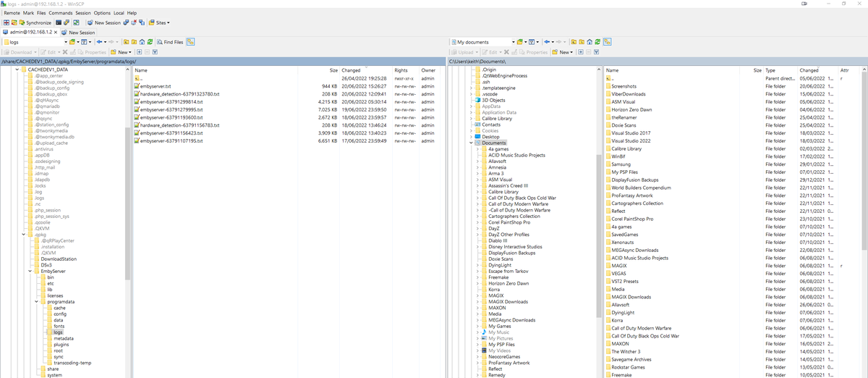Image resolution: width=868 pixels, height=378 pixels.
Task: Open the Session menu
Action: pyautogui.click(x=83, y=13)
